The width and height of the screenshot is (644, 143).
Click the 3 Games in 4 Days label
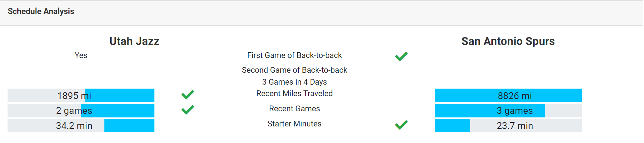294,82
